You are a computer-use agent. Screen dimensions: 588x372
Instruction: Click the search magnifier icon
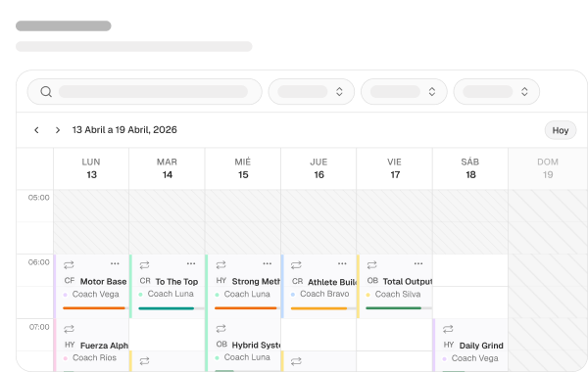click(x=46, y=91)
